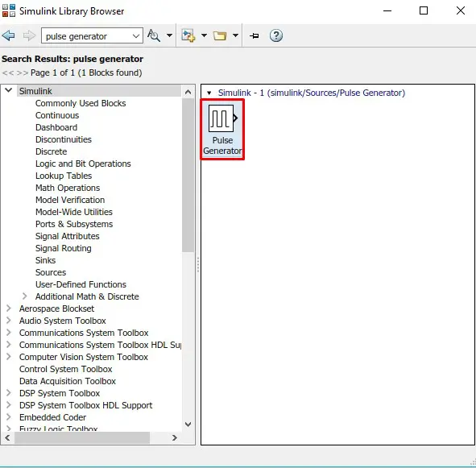This screenshot has width=476, height=468.
Task: Click the stay-on-top pin icon
Action: [x=255, y=35]
